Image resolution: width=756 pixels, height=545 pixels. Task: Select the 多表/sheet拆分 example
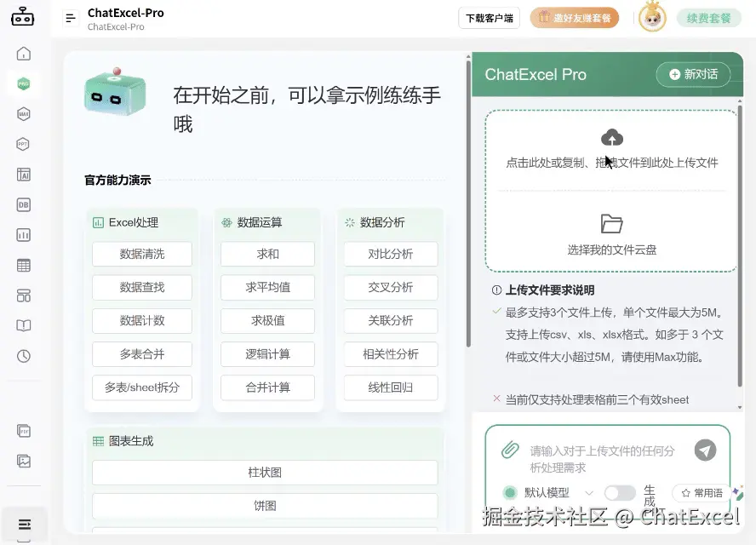coord(141,387)
